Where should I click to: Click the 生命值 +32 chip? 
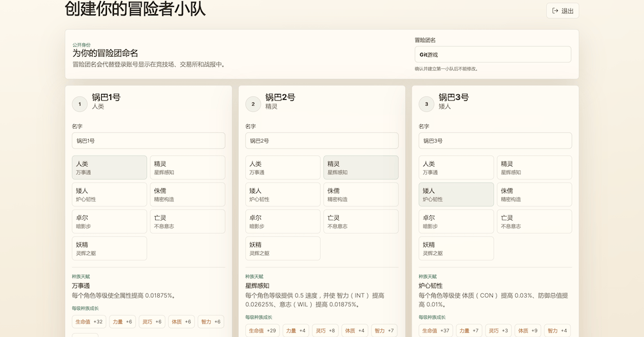click(89, 322)
